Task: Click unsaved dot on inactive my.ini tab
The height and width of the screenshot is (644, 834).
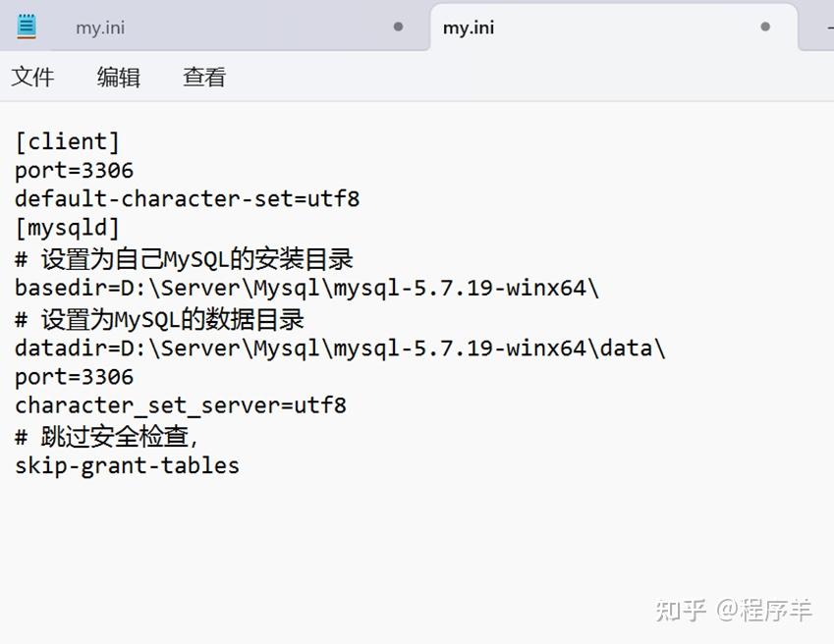Action: tap(398, 27)
